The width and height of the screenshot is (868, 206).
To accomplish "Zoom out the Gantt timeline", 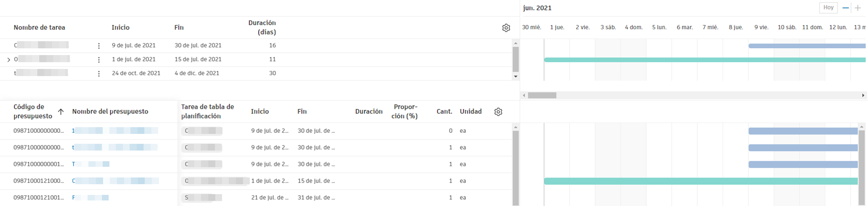I will [845, 8].
